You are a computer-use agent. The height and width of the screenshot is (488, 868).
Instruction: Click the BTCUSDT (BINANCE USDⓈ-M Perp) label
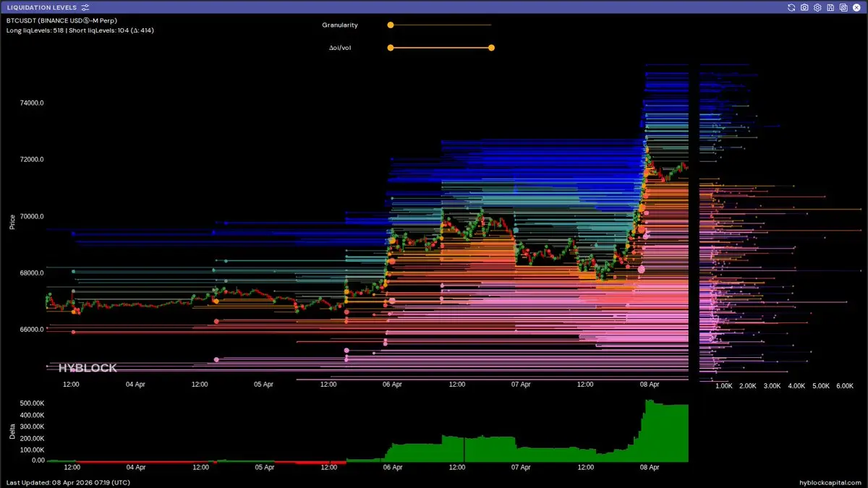click(x=61, y=21)
